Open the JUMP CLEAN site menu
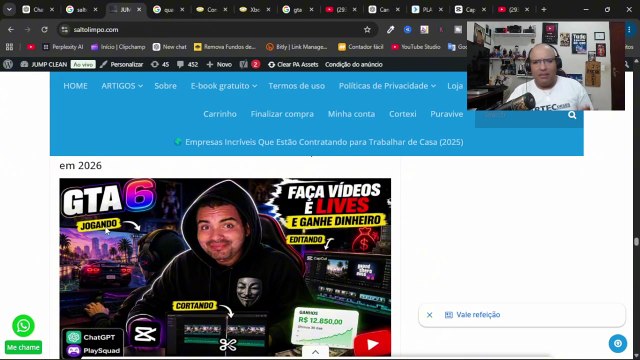640x360 pixels. (44, 64)
